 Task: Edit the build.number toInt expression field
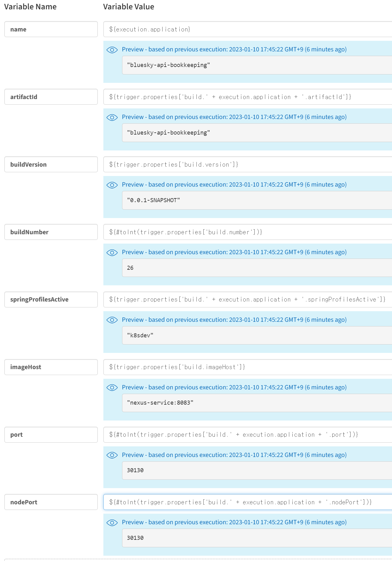[248, 232]
